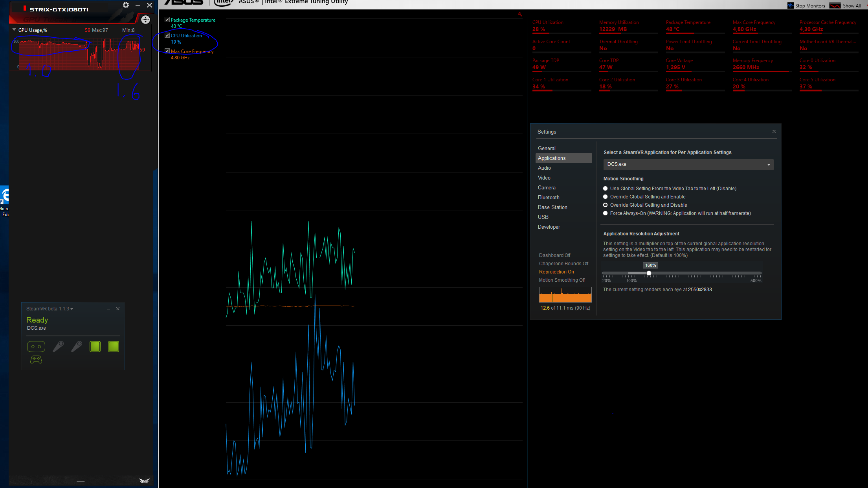Viewport: 868px width, 488px height.
Task: Click the red Show All graph icon
Action: (835, 6)
